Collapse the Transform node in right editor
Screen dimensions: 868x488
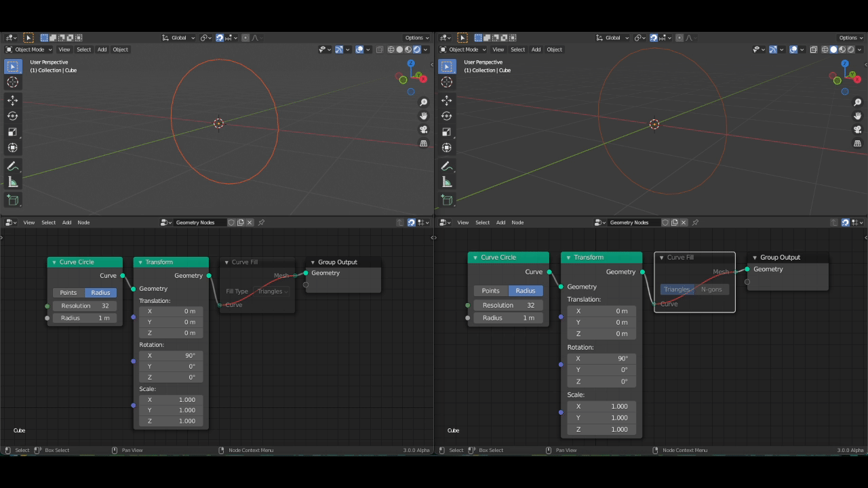coord(568,258)
